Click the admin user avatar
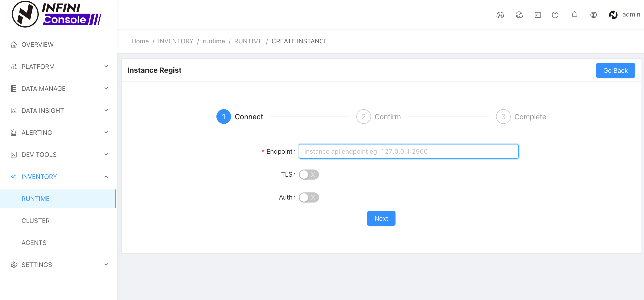 point(613,15)
